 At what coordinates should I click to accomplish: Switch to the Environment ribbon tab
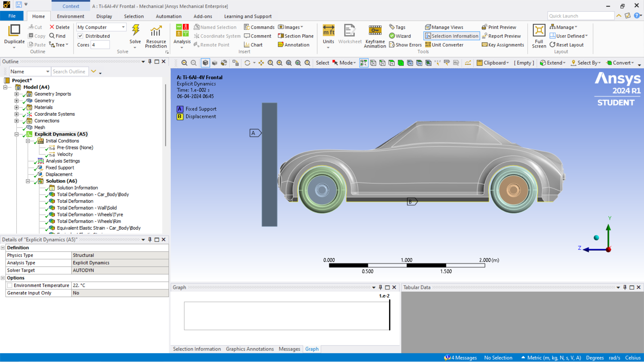70,16
